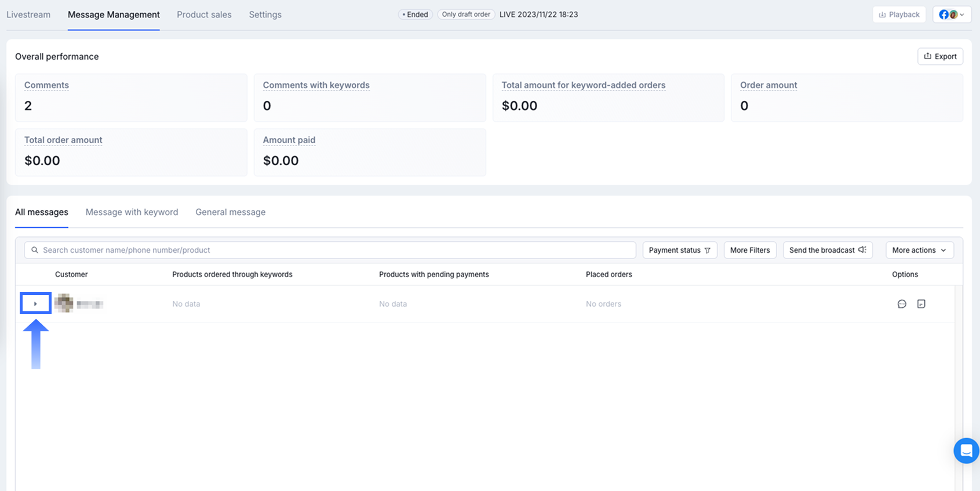Click the customer avatar thumbnail
The image size is (980, 491).
click(x=64, y=303)
